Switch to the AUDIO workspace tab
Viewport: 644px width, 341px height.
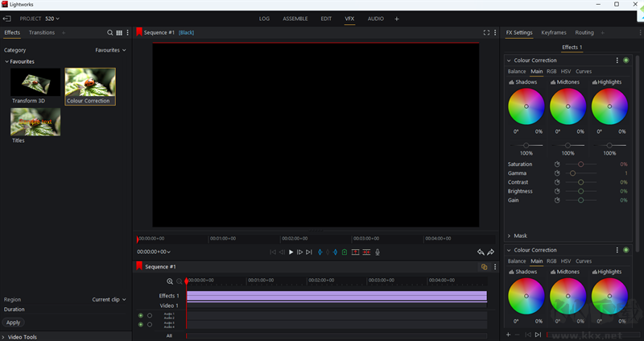376,18
